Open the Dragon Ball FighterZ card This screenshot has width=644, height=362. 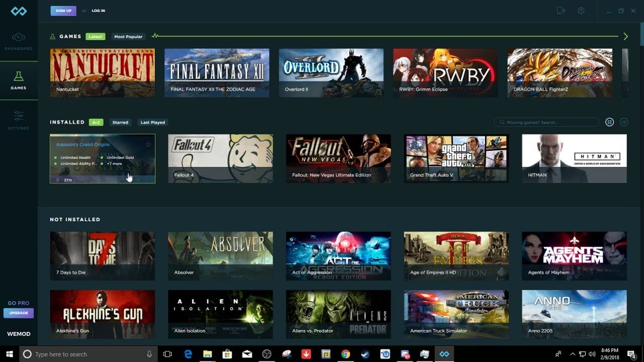[560, 73]
